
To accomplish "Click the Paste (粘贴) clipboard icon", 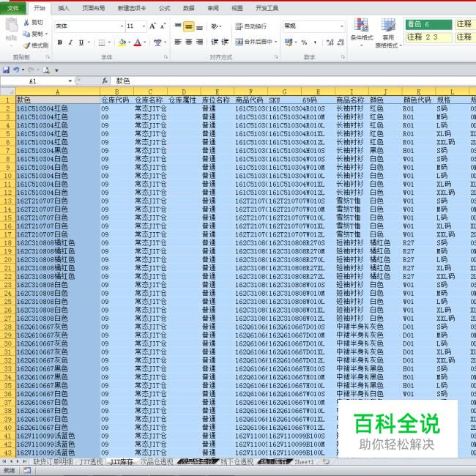I will pyautogui.click(x=12, y=26).
